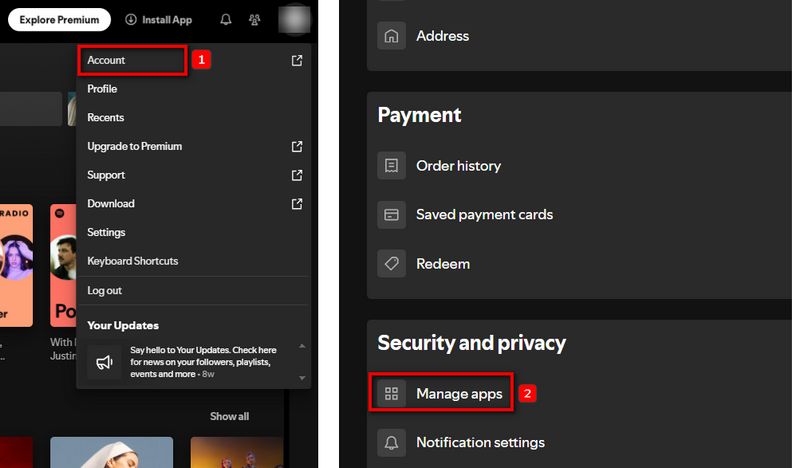Click the bell icon next to Notification settings
This screenshot has width=800, height=468.
pos(391,442)
